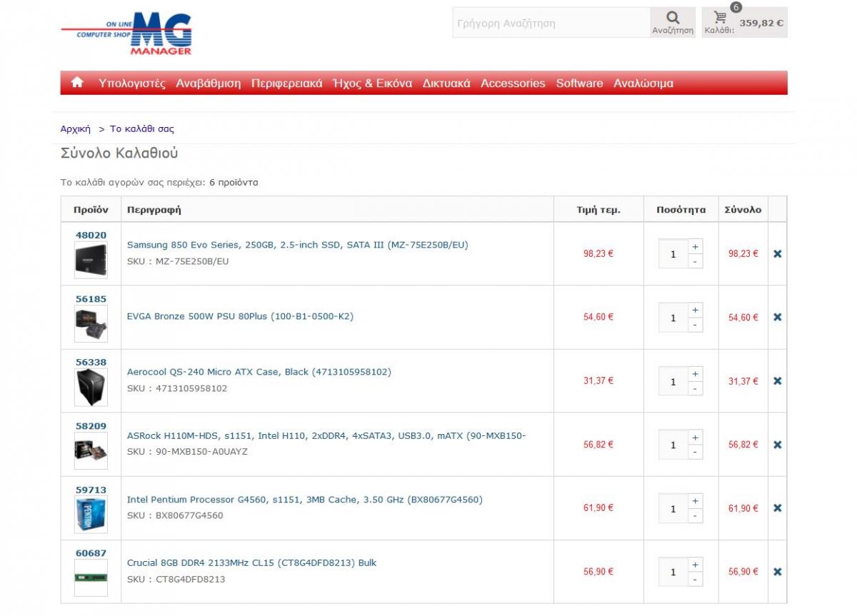Screen dimensions: 857x616
Task: Open Aerocool QS-240 Micro ATX Case link
Action: (x=259, y=372)
